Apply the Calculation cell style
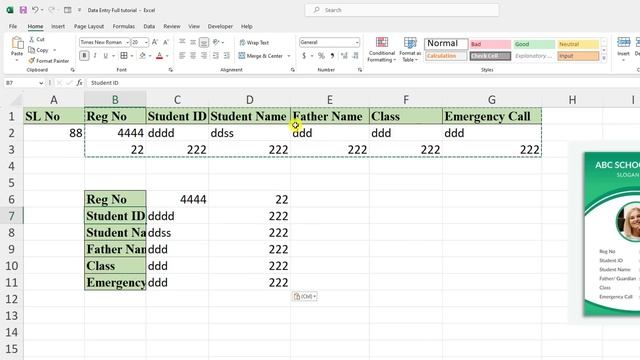Image resolution: width=640 pixels, height=360 pixels. [x=446, y=56]
